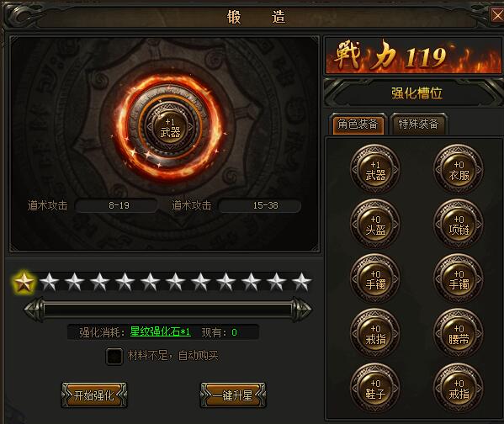The width and height of the screenshot is (504, 424).
Task: Click the enhancement progress bar
Action: point(167,310)
